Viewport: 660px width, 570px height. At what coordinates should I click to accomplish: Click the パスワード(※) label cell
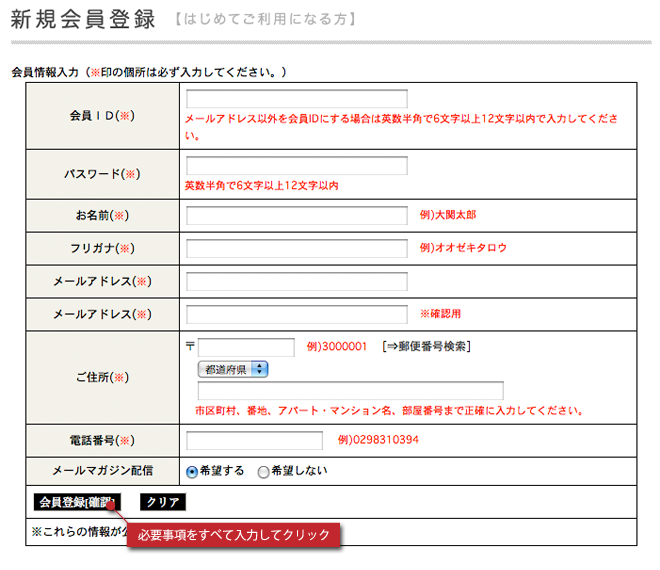(x=103, y=174)
